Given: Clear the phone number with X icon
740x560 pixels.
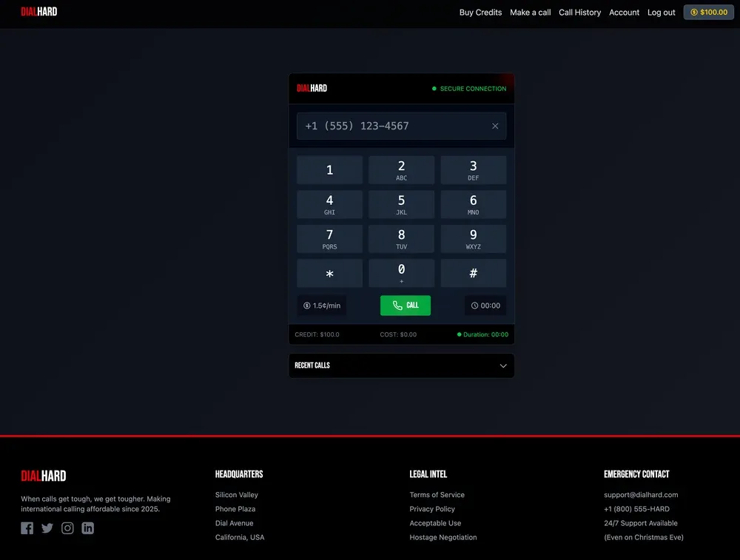Looking at the screenshot, I should (495, 126).
